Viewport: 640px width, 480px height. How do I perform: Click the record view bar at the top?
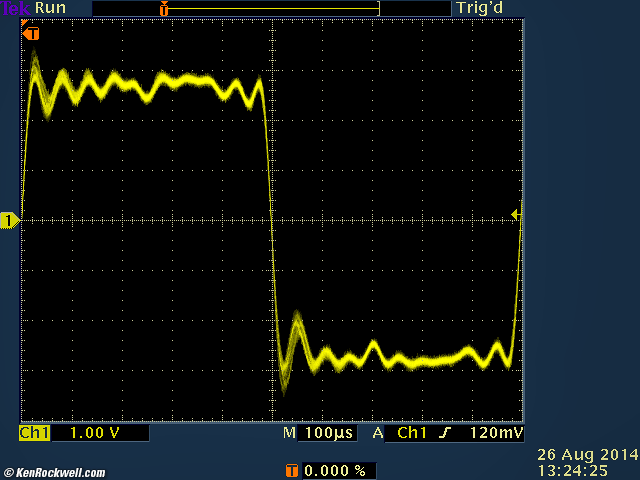tap(270, 8)
